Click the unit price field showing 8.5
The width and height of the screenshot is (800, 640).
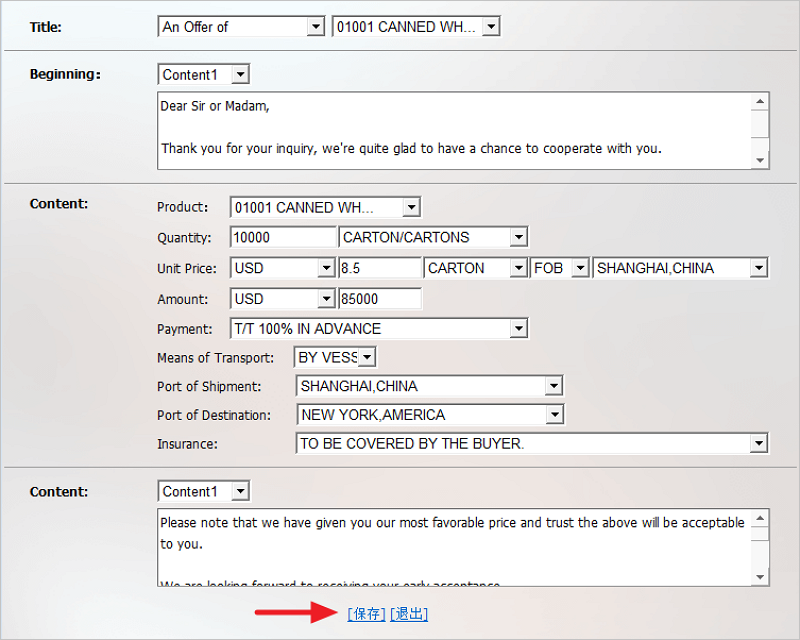tap(380, 268)
